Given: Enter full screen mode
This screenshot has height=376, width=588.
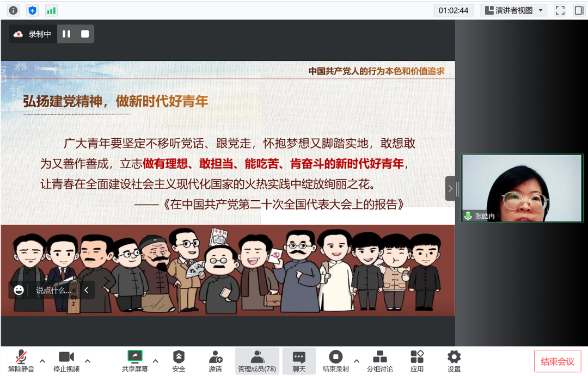Looking at the screenshot, I should 560,10.
